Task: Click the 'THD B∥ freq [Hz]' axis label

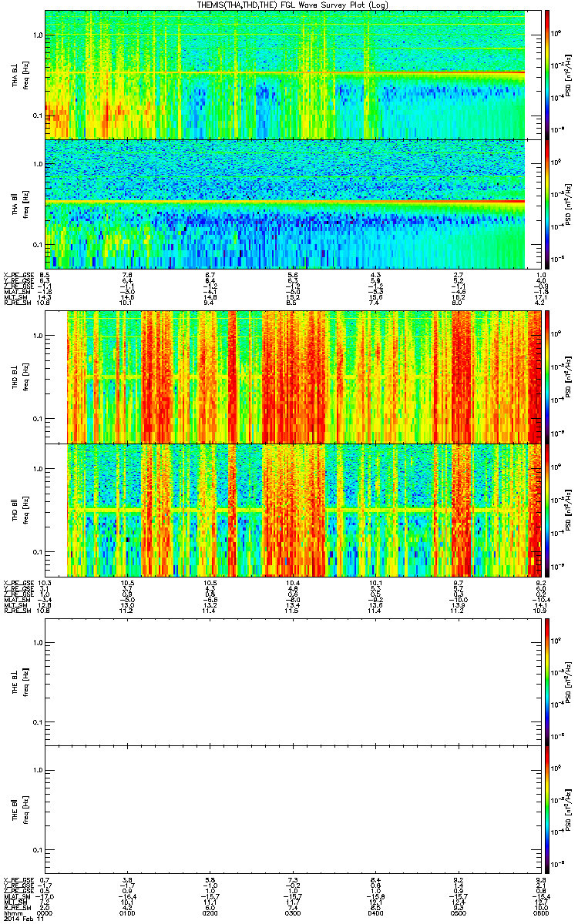Action: tap(18, 510)
